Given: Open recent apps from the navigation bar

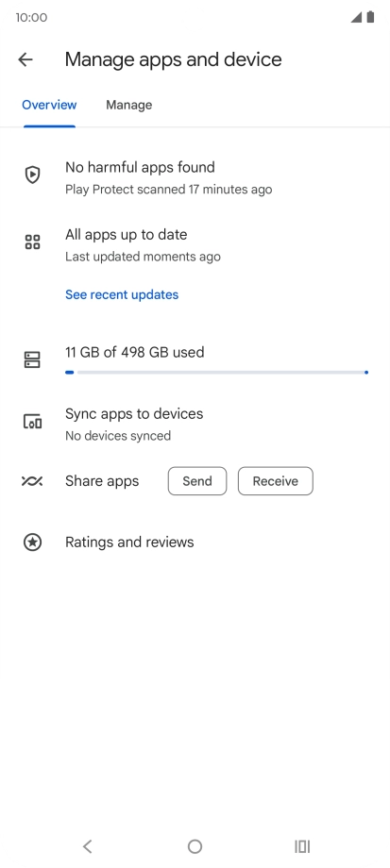Looking at the screenshot, I should click(302, 846).
